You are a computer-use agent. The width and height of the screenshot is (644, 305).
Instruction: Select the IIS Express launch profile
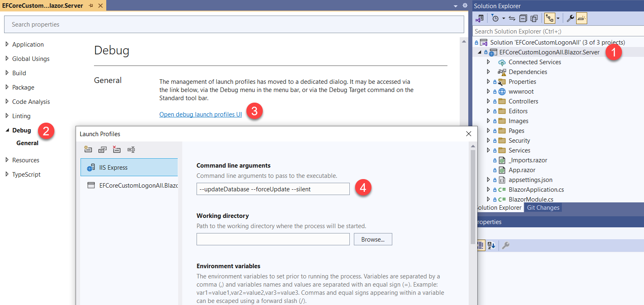coord(129,167)
